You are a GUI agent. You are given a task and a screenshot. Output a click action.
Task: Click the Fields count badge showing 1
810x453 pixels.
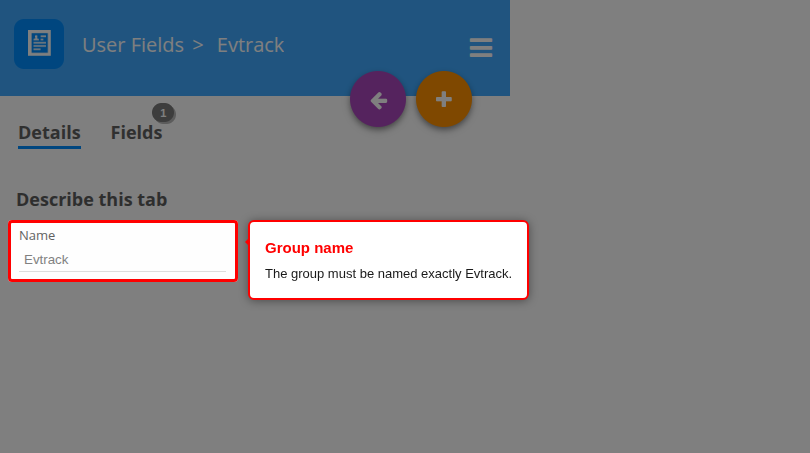pyautogui.click(x=163, y=113)
